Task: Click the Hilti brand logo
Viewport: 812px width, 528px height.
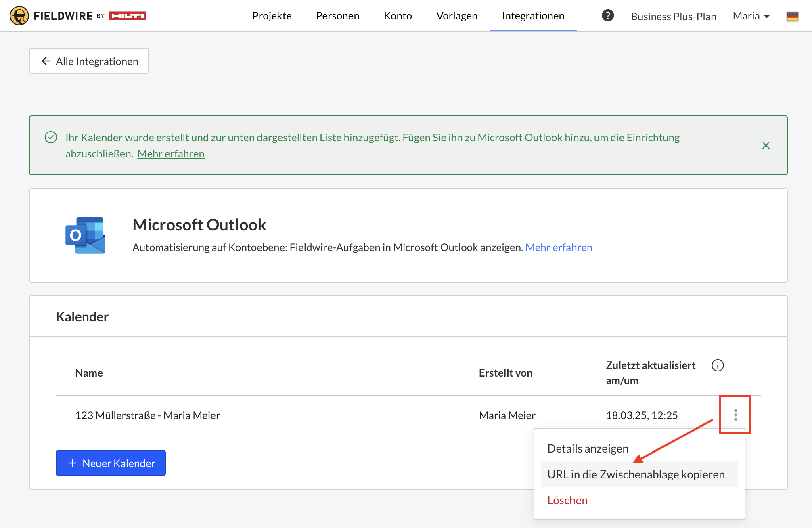Action: coord(128,16)
